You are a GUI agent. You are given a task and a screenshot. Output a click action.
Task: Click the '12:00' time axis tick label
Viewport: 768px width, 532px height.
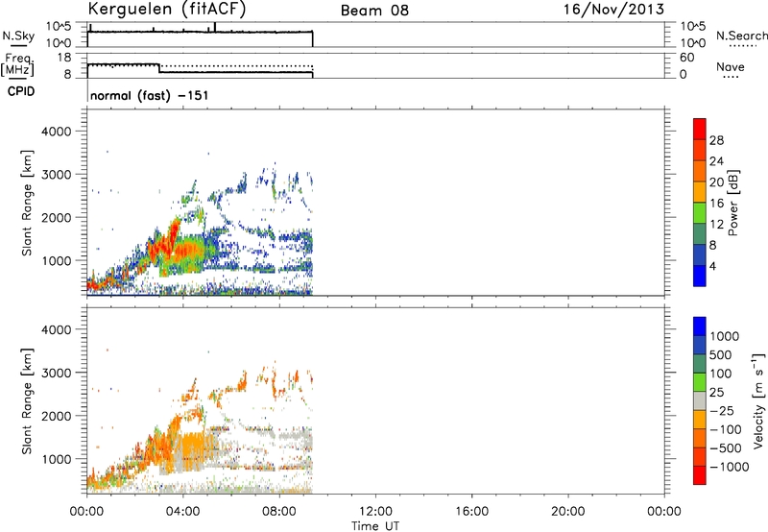[375, 512]
